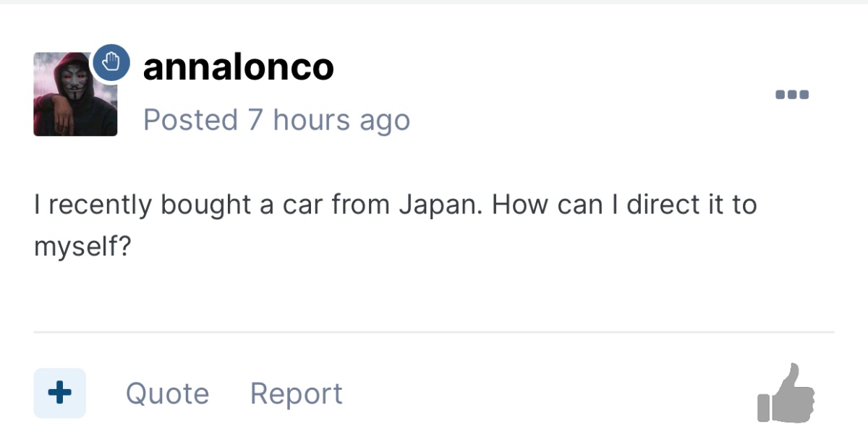Click the 'Posted 7 hours ago' timestamp

pos(276,119)
